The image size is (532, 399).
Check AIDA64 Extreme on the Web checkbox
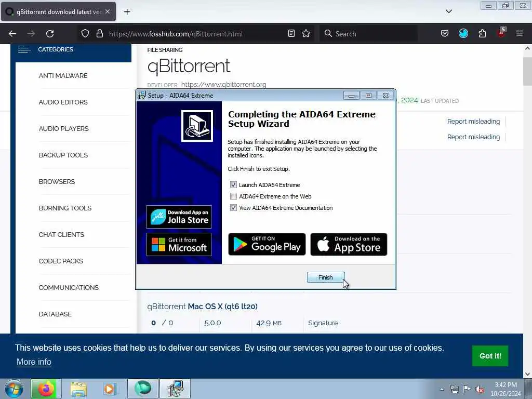coord(233,196)
